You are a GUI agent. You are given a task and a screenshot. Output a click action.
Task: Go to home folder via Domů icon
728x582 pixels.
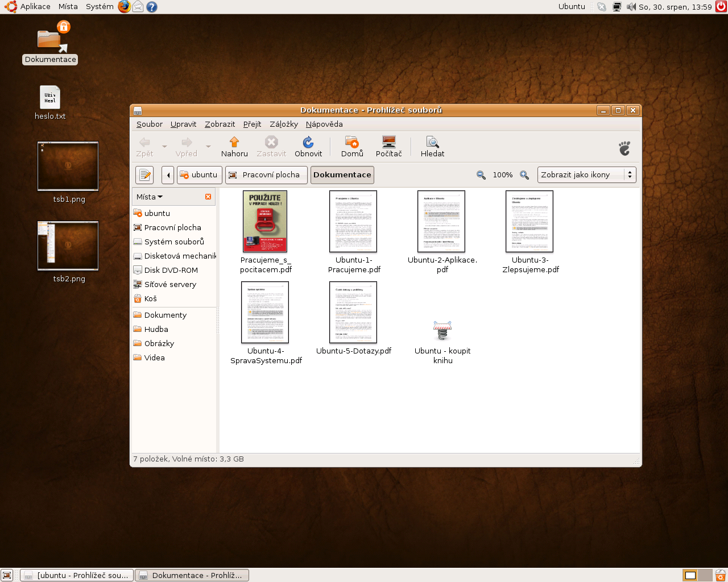click(352, 142)
